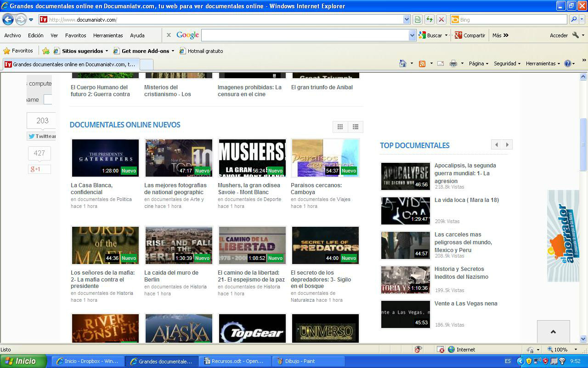Image resolution: width=588 pixels, height=368 pixels.
Task: Click the add to favorites star icon
Action: [x=45, y=51]
